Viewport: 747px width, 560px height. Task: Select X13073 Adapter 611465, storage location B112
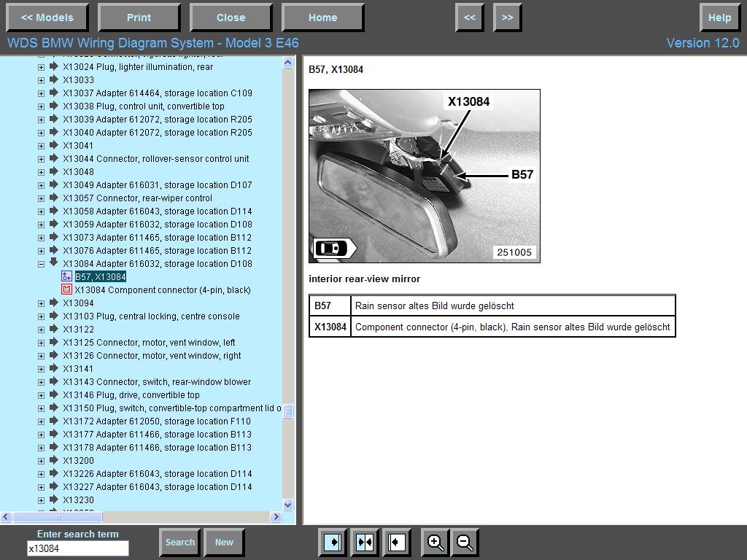158,237
